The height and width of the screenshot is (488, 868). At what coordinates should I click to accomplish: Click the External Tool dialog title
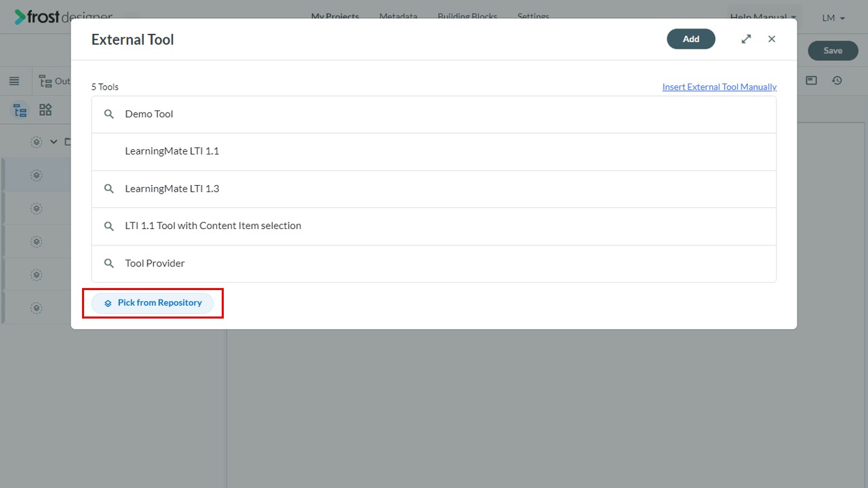click(x=133, y=39)
